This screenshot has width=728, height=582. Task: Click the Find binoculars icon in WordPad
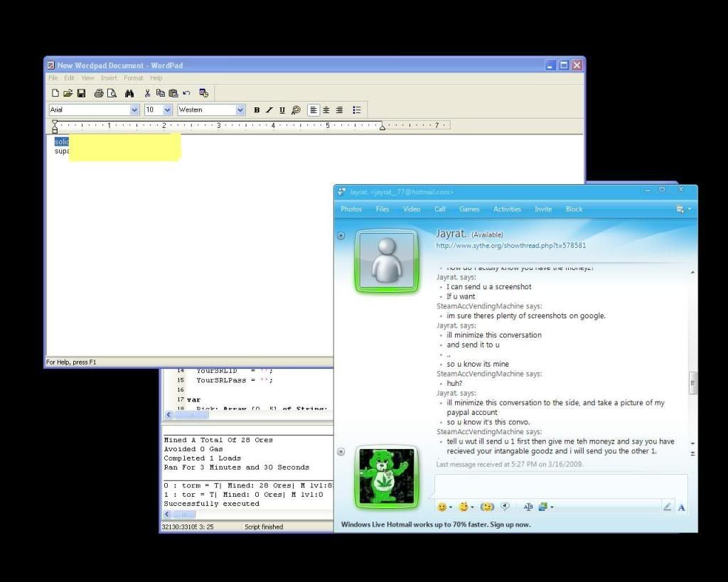tap(129, 93)
